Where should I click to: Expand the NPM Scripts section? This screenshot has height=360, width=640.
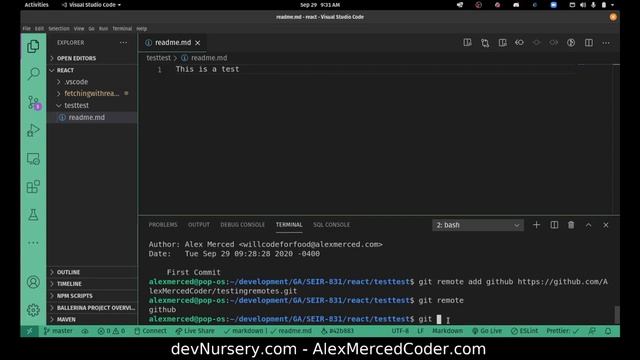(x=92, y=296)
